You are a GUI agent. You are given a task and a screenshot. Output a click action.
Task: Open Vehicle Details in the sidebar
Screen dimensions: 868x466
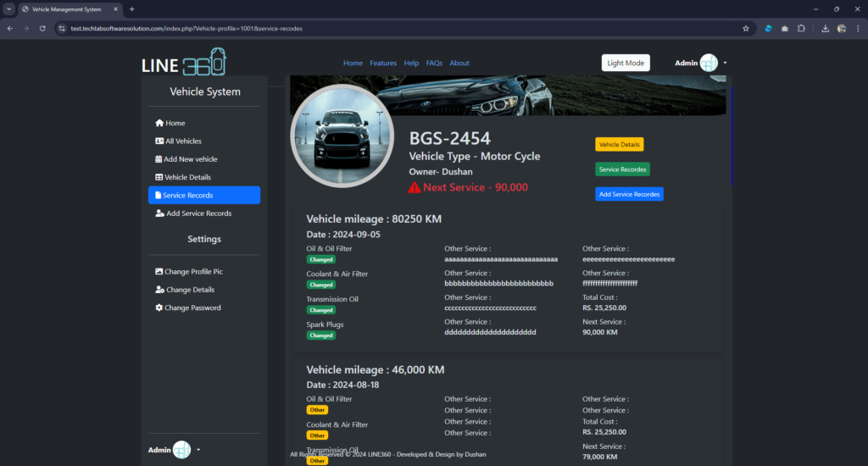[204, 177]
